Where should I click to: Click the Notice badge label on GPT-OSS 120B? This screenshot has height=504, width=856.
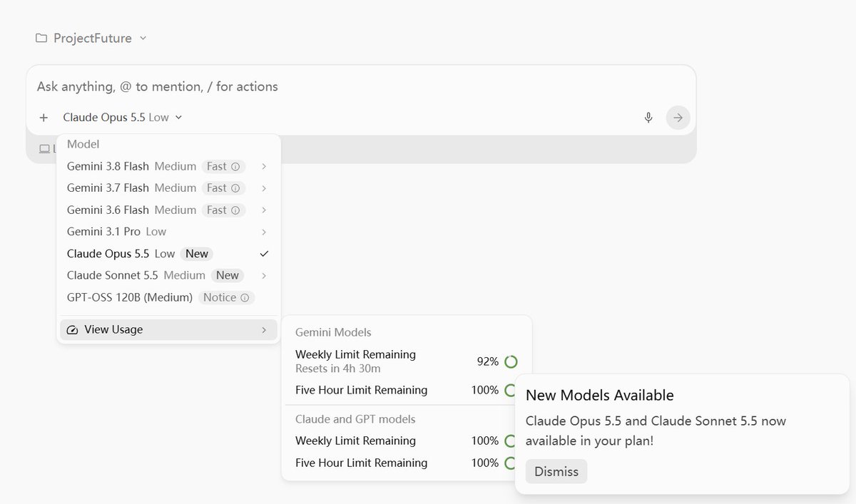[x=220, y=297]
